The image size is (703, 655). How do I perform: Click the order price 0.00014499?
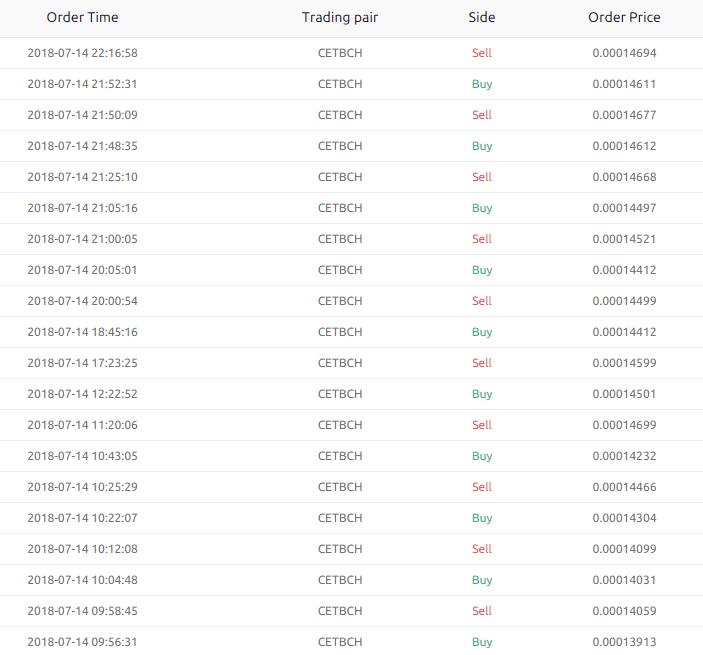(x=624, y=301)
